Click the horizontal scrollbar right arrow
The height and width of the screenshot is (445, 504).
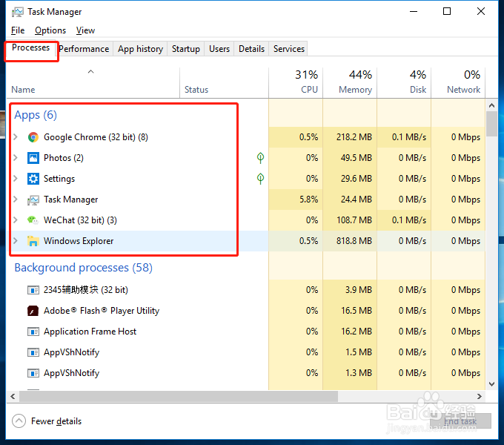pos(480,397)
